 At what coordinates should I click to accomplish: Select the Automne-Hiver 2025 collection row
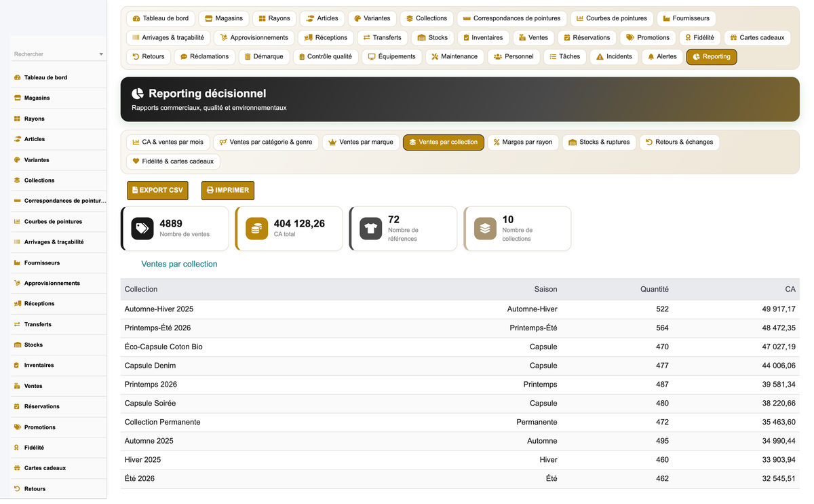(x=460, y=309)
